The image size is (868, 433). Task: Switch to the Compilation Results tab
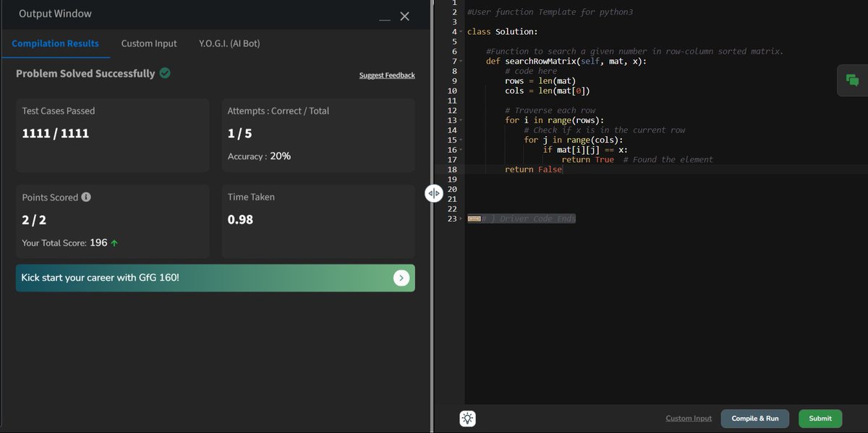pyautogui.click(x=55, y=43)
